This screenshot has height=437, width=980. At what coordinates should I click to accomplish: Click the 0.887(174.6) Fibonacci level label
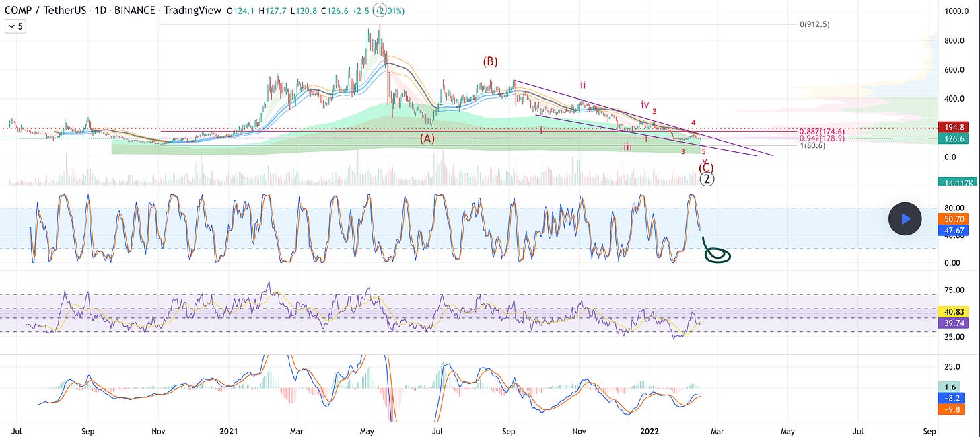point(821,132)
